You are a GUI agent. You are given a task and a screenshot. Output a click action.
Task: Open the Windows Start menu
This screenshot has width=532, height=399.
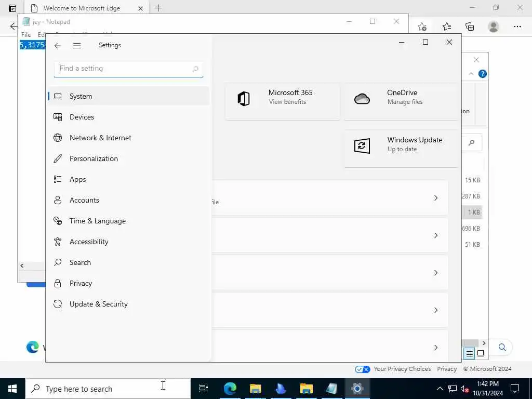click(x=12, y=389)
